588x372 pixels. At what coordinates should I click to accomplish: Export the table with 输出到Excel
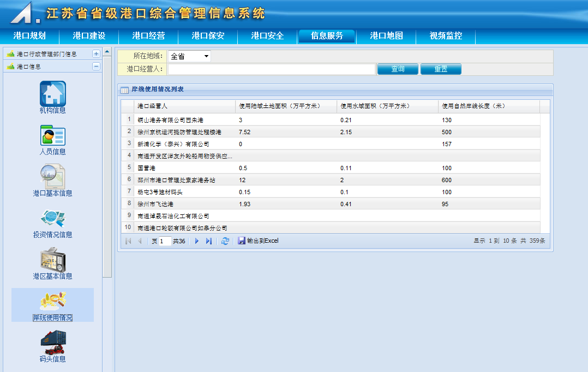[259, 241]
